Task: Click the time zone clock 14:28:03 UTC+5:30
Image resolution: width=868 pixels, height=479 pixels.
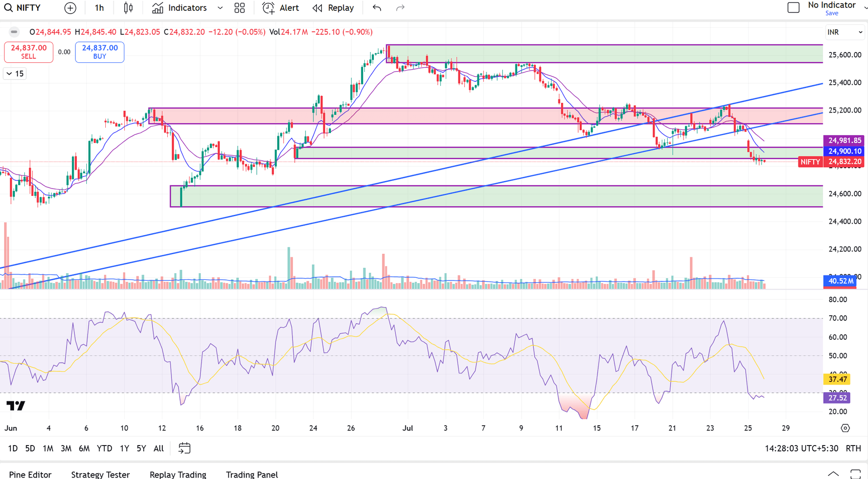Action: [802, 448]
